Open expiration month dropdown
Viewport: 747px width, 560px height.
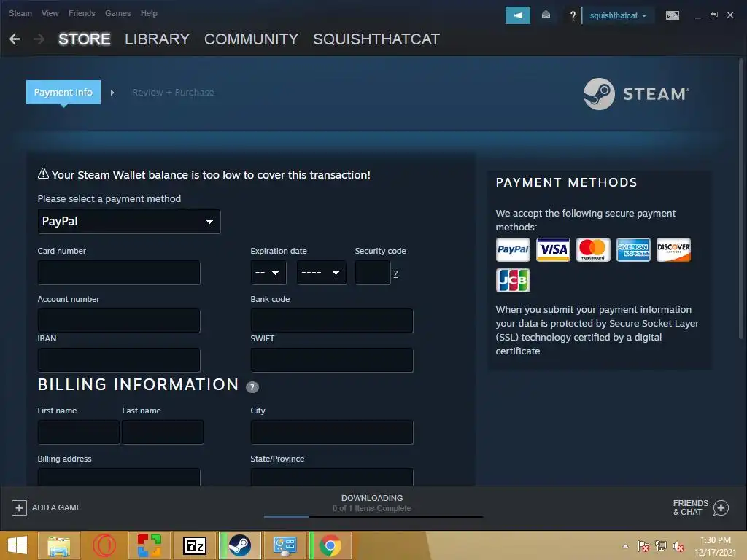pyautogui.click(x=268, y=273)
